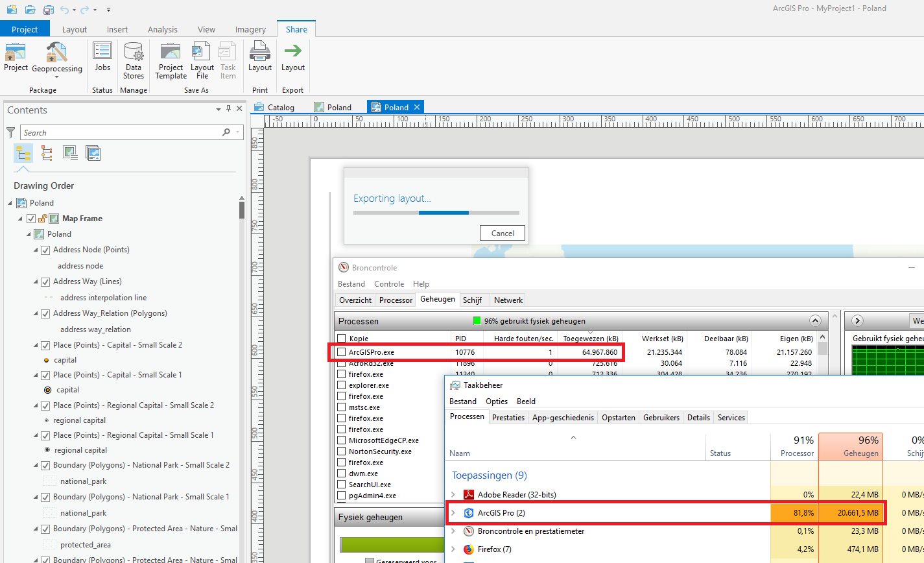Click the national_park symbol swatch under Small Scale 2
This screenshot has width=924, height=563.
(49, 481)
